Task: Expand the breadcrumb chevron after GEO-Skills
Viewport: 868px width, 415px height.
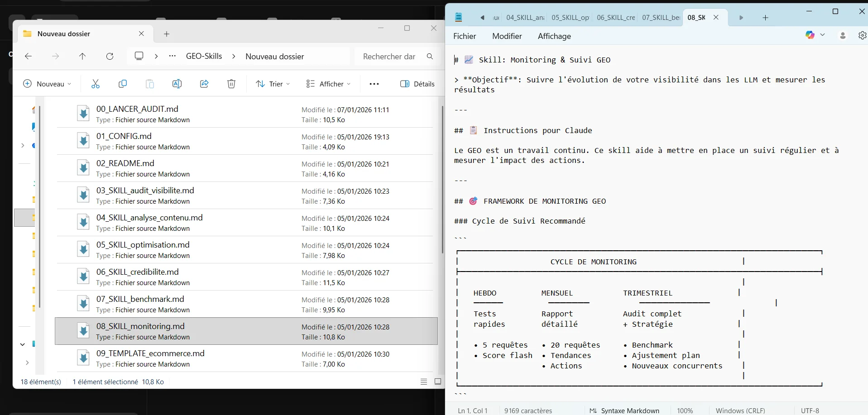Action: (x=234, y=57)
